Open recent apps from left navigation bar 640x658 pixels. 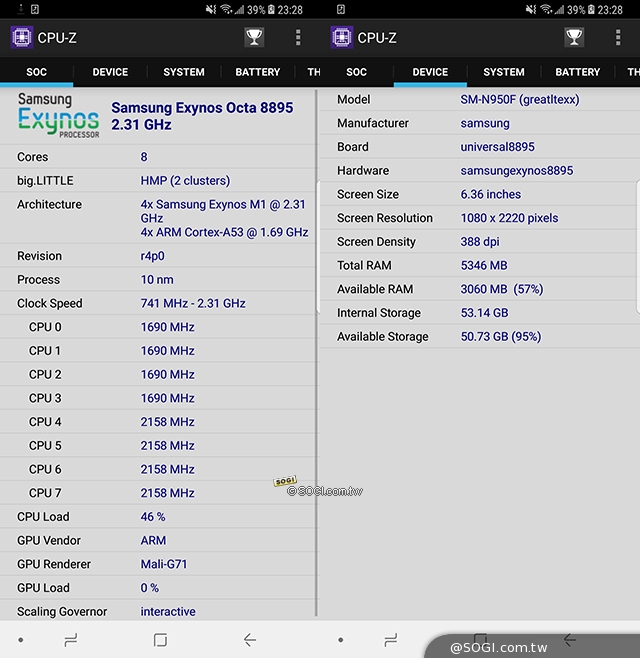70,640
